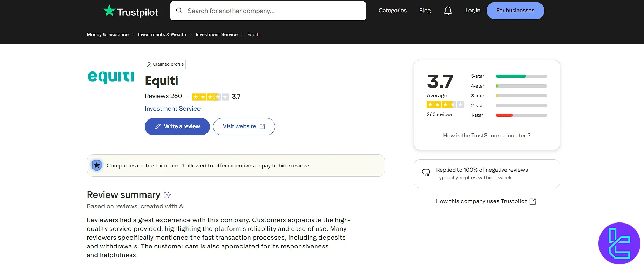Click the pencil icon on Write a review

pos(158,126)
